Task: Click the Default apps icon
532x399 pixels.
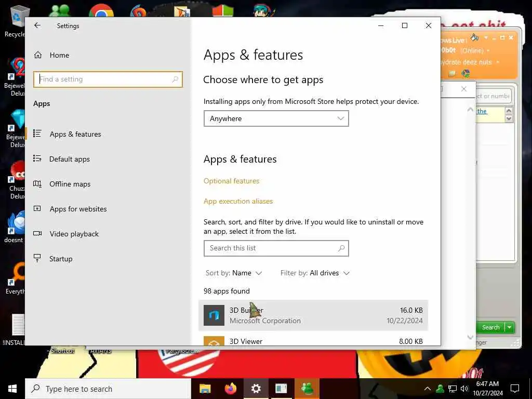Action: pos(37,158)
